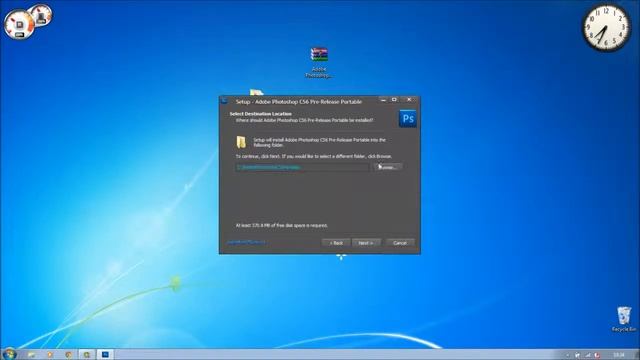Click the analog clock gadget
Screen dimensions: 640x360
pyautogui.click(x=606, y=28)
